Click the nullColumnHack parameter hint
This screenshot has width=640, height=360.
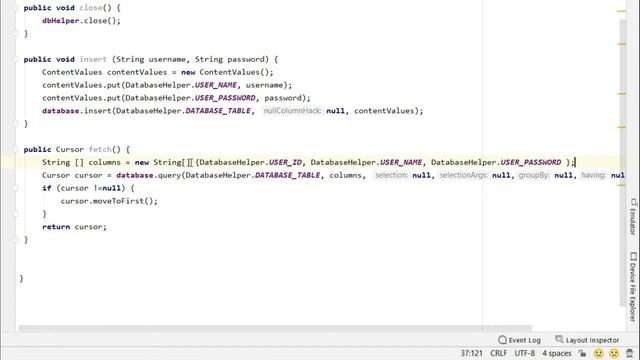point(292,111)
